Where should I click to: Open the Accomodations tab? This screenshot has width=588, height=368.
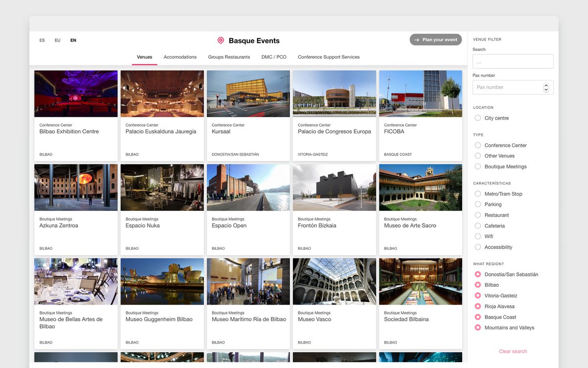(180, 57)
